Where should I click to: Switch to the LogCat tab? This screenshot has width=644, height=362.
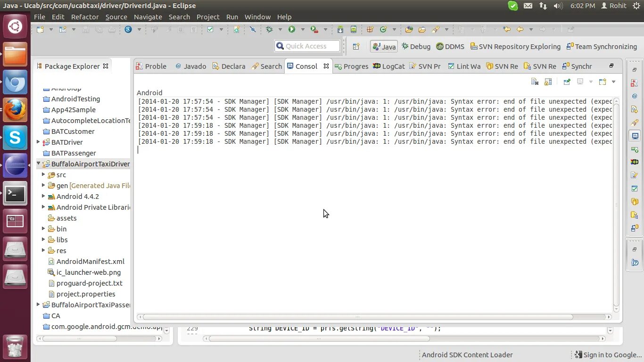389,66
